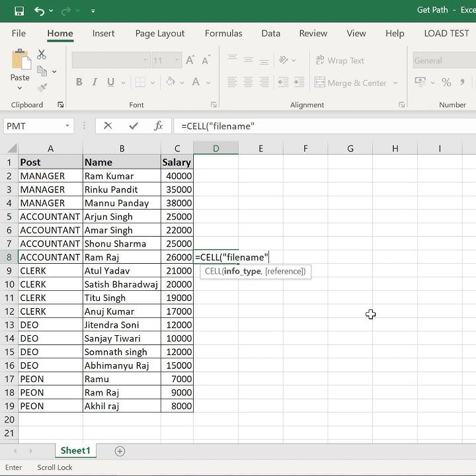Expand the Paste options arrow
The image size is (476, 476).
click(20, 88)
